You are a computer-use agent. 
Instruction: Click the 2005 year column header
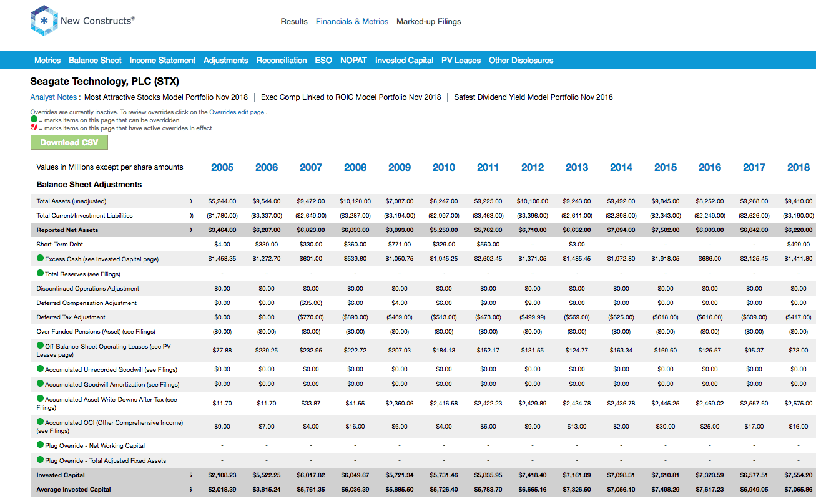(x=222, y=167)
